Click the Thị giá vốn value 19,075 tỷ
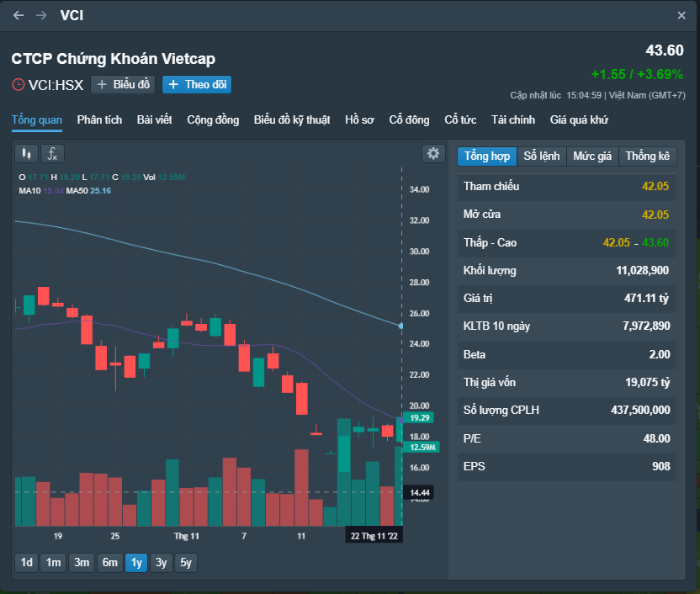Screen dimensions: 700x594 648,383
